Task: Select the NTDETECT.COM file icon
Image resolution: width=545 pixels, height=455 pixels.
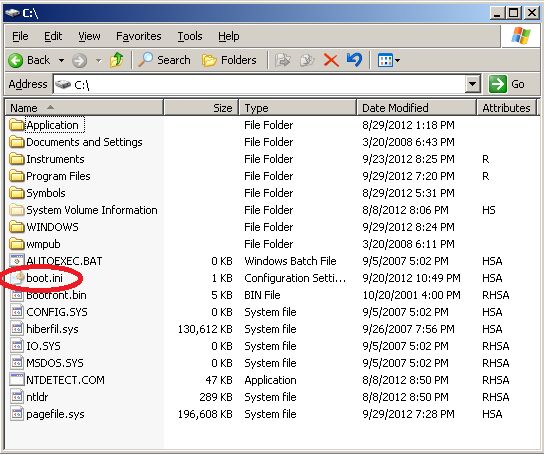Action: point(16,380)
